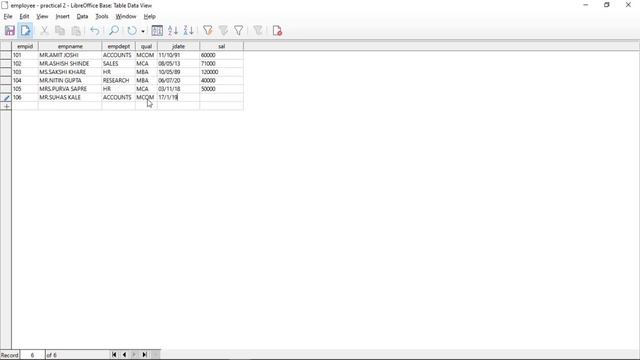The height and width of the screenshot is (360, 640).
Task: Click cell MRS.PURVA SAPRE
Action: [70, 89]
